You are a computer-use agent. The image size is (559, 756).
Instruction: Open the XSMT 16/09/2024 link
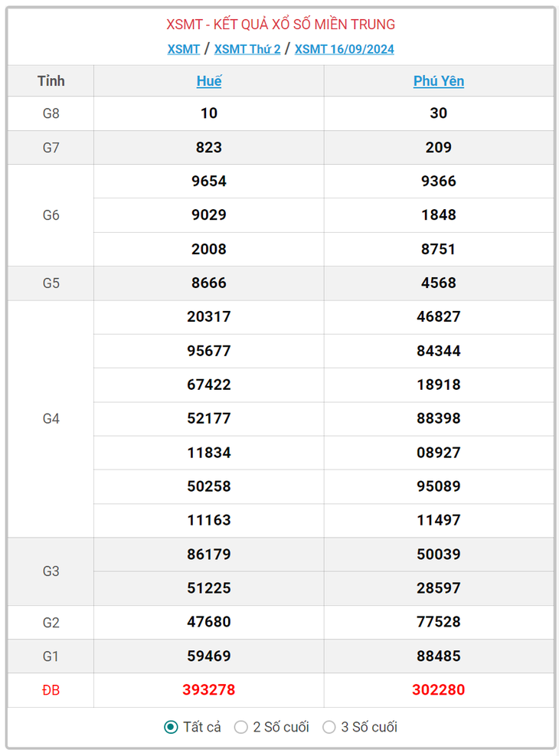(x=344, y=49)
